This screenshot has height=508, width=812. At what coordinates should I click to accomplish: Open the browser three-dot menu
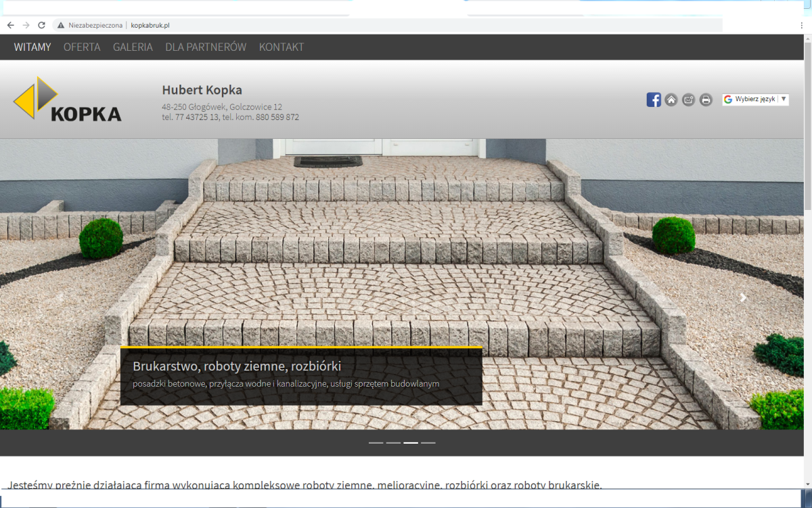click(x=801, y=25)
